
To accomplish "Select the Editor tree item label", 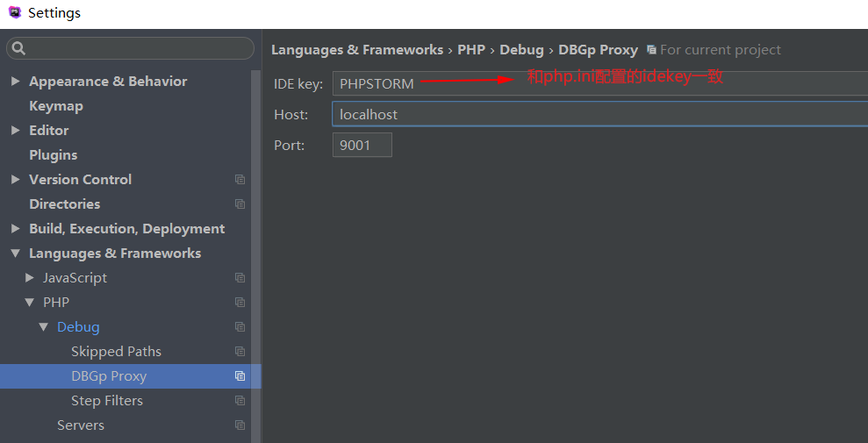I will pos(49,131).
